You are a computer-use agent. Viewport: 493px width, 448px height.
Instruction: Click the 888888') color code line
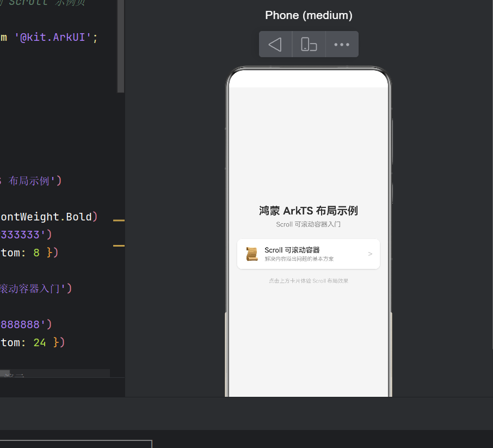click(x=26, y=324)
